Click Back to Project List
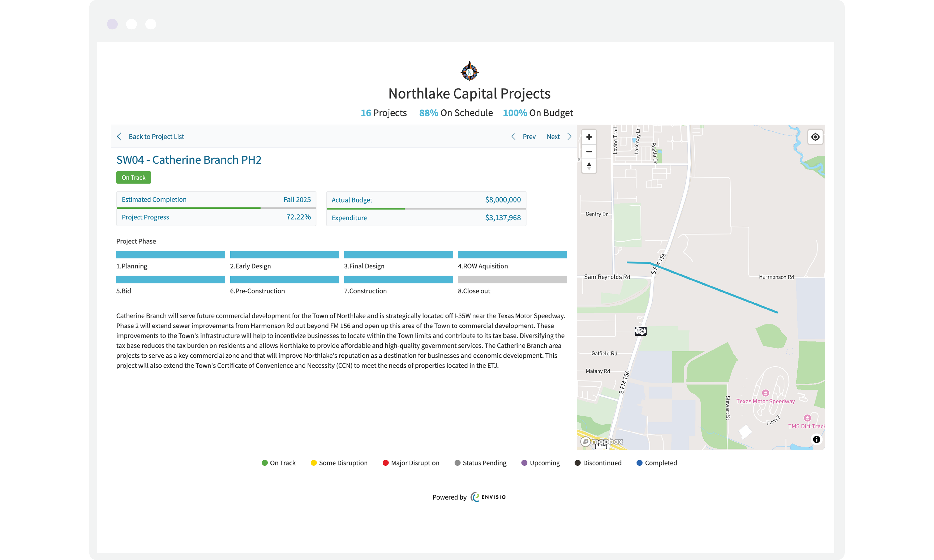The image size is (934, 560). click(x=156, y=137)
